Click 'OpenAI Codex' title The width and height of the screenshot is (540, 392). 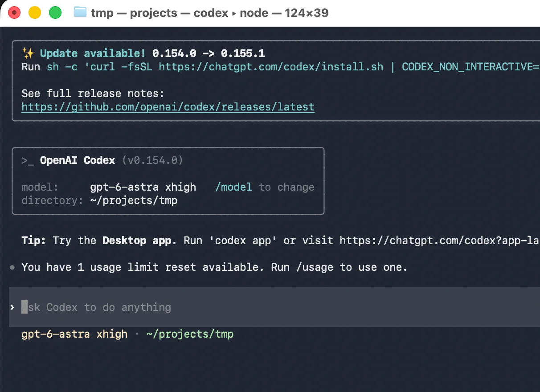click(x=78, y=160)
